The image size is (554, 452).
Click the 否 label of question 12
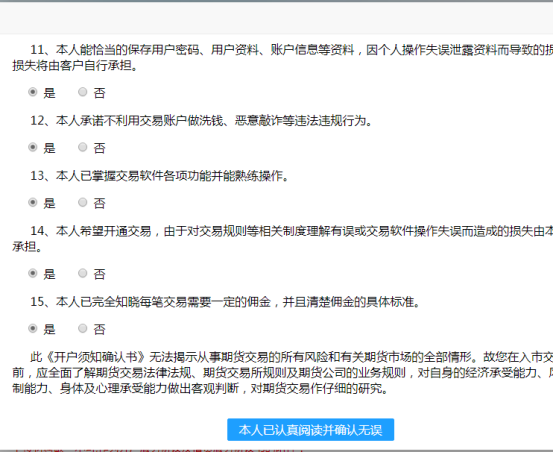pos(99,148)
